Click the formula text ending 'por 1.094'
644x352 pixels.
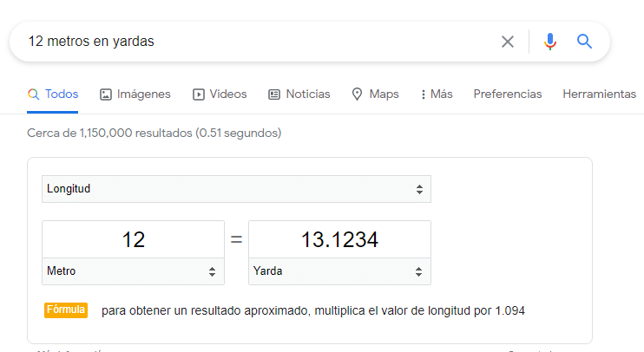pos(313,311)
